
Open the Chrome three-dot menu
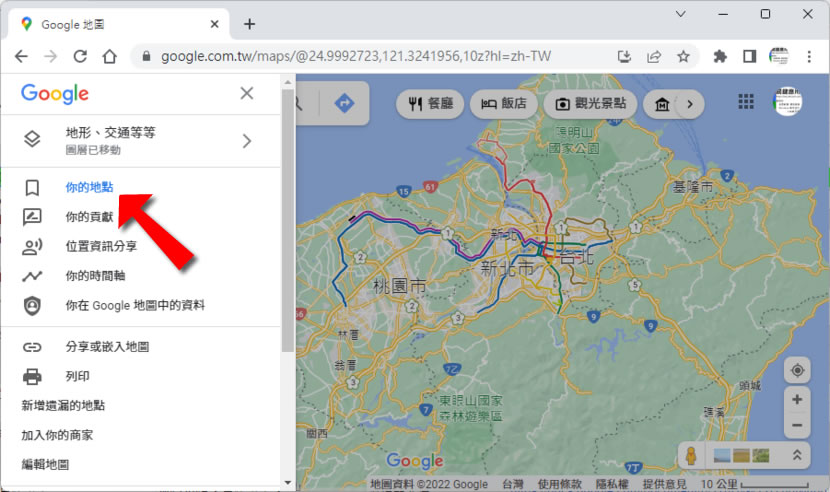point(809,56)
